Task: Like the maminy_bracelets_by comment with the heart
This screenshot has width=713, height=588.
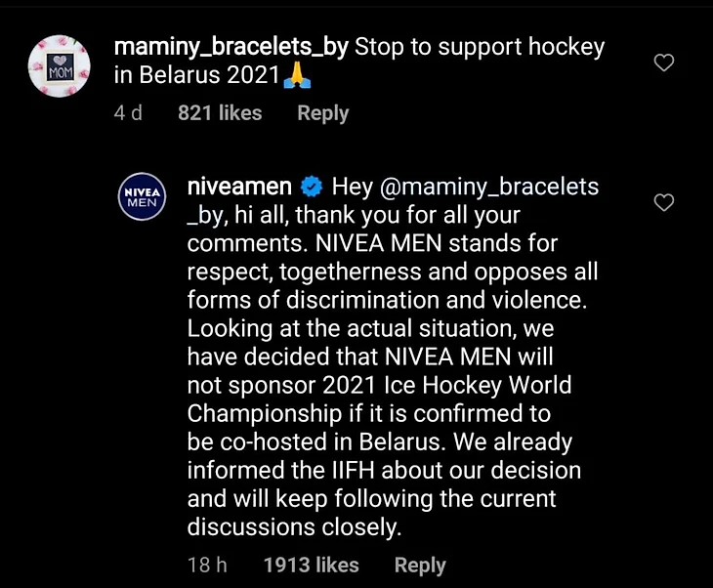Action: (x=663, y=63)
